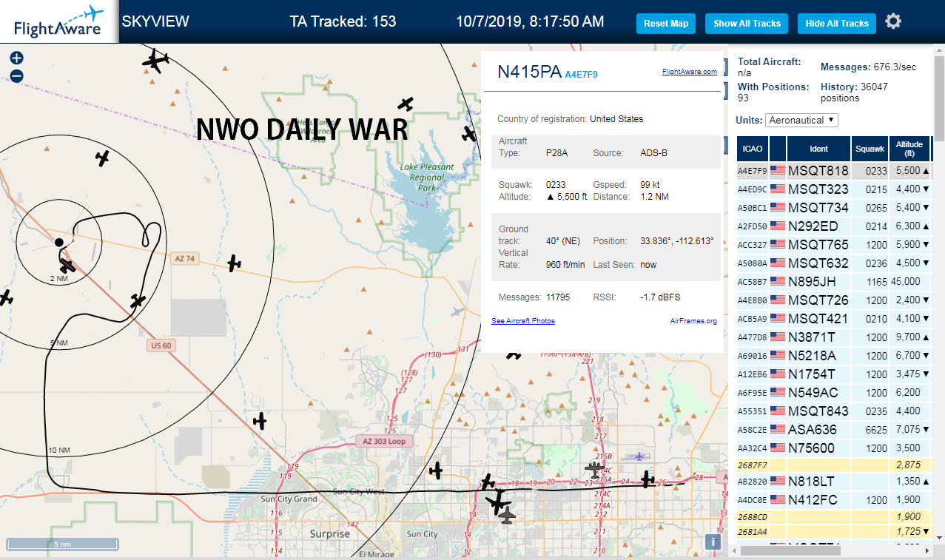The height and width of the screenshot is (560, 945).
Task: Select aircraft icon at top of map
Action: 155,61
